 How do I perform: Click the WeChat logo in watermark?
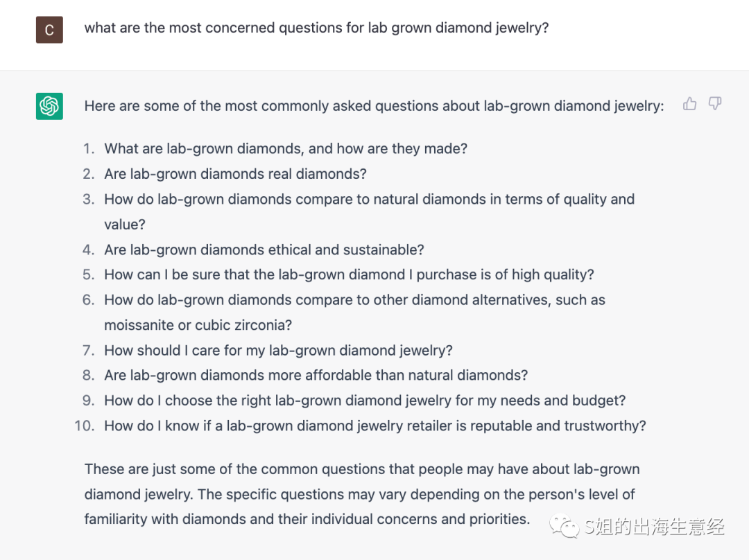[565, 527]
